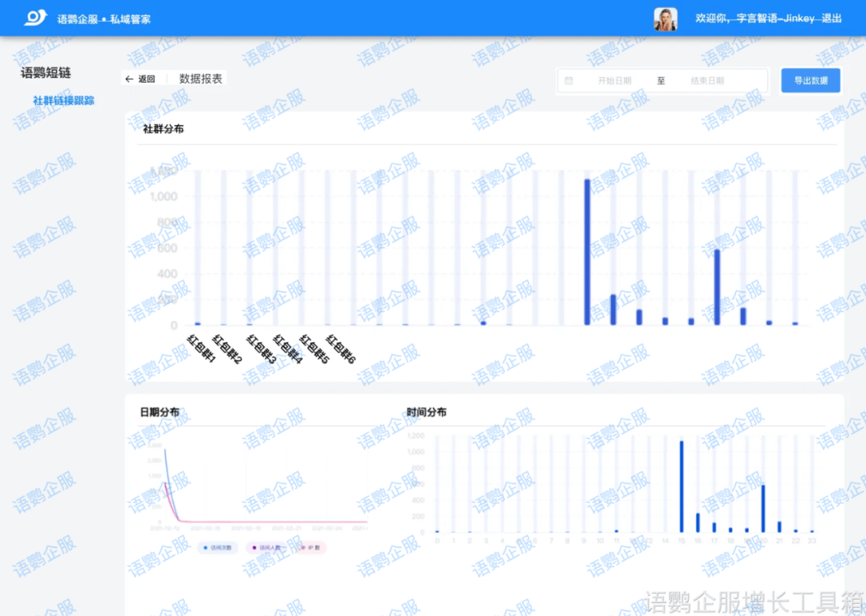Screen dimensions: 866x616
Task: Click the calendar icon in the date range picker
Action: 569,80
